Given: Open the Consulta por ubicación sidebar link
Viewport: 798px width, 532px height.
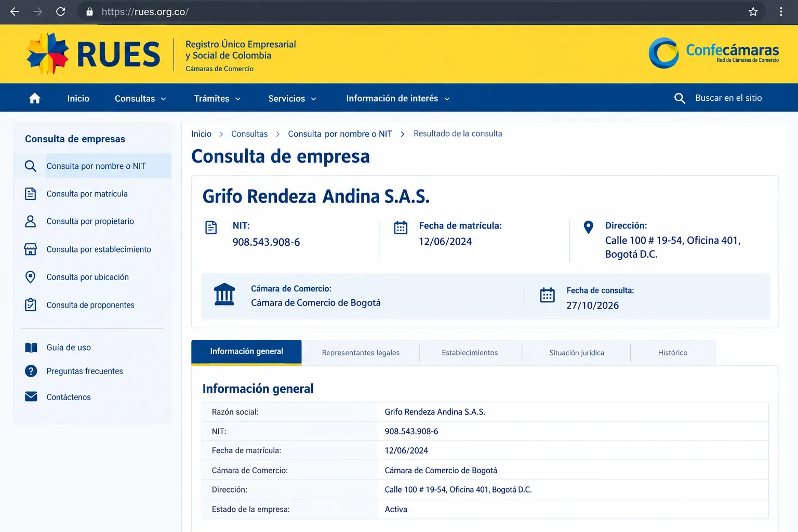Looking at the screenshot, I should pyautogui.click(x=88, y=277).
